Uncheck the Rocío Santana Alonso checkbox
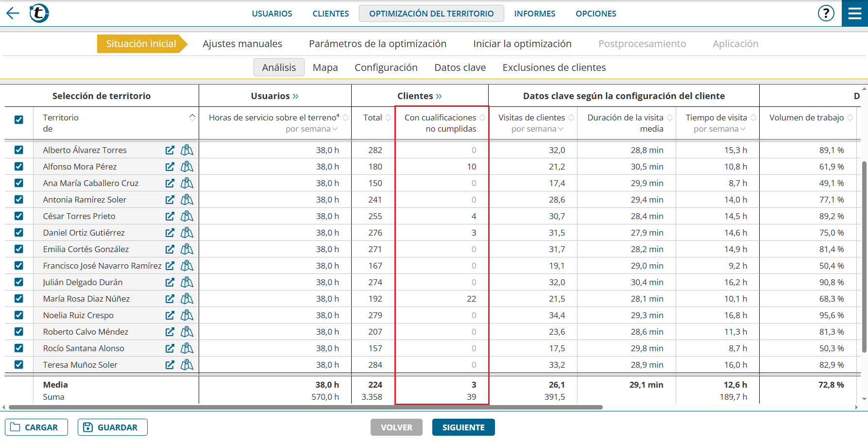The height and width of the screenshot is (443, 868). point(19,348)
